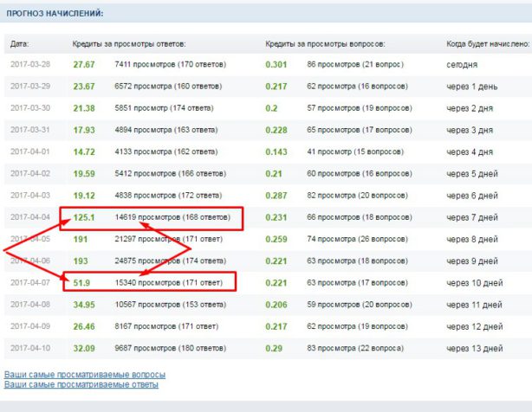Select the '24875 просмотров (174 ответа)' cell
The height and width of the screenshot is (412, 532).
171,261
